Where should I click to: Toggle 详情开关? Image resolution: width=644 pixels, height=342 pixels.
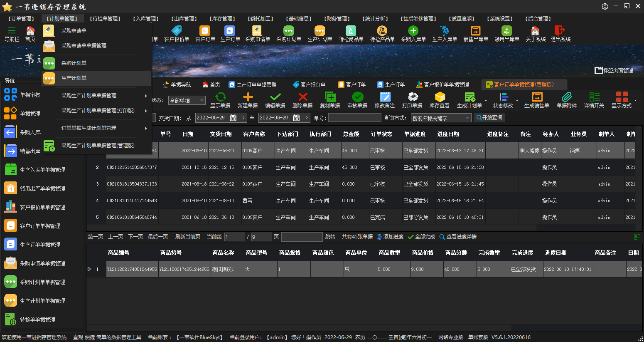coord(594,100)
